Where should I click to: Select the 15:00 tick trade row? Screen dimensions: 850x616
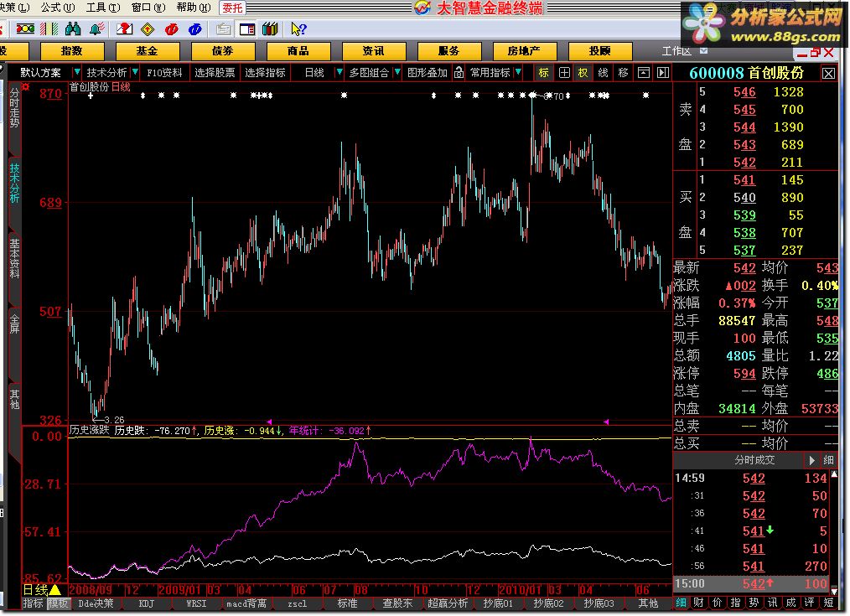751,583
